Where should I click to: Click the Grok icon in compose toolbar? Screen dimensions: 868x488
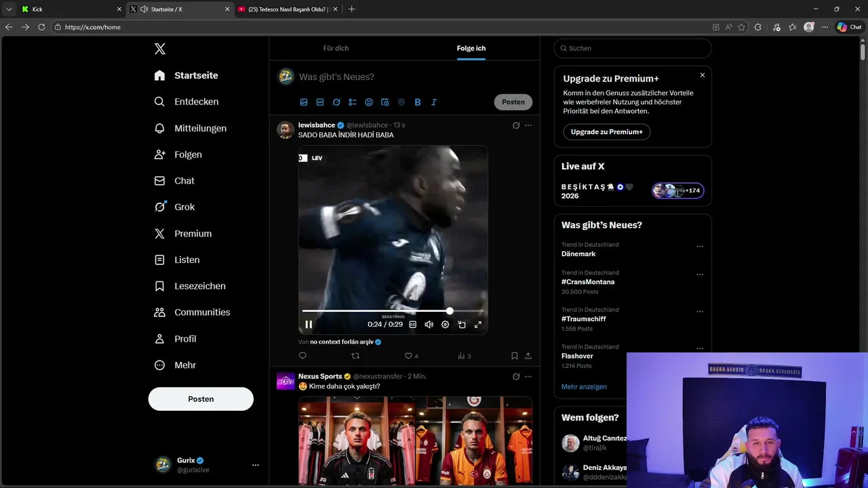point(336,102)
